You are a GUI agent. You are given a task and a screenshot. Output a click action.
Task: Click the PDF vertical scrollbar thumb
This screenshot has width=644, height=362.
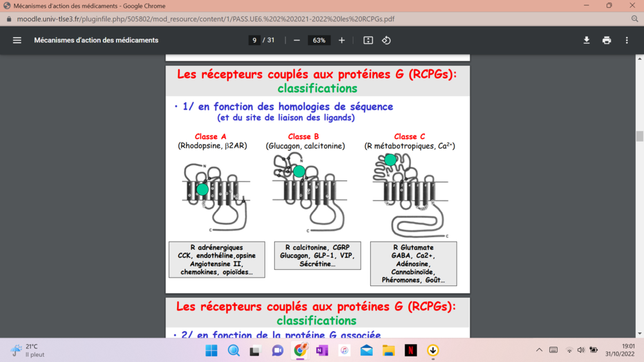(x=639, y=136)
